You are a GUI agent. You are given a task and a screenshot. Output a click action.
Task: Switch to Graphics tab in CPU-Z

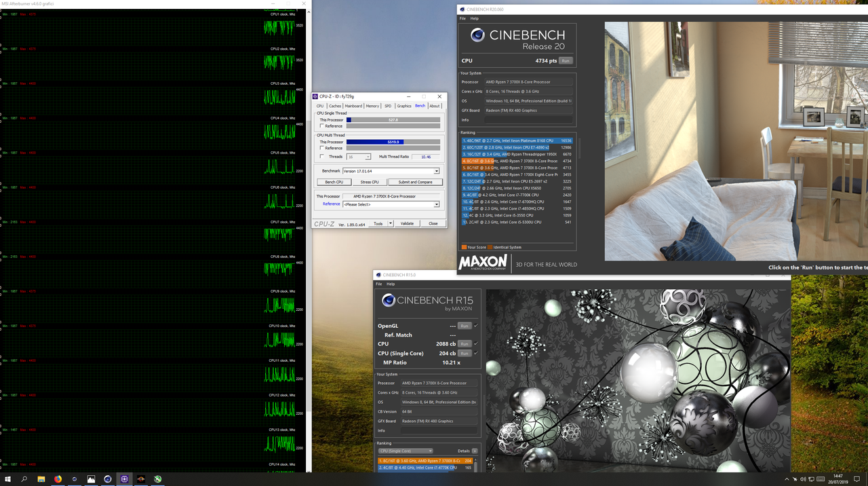(404, 106)
